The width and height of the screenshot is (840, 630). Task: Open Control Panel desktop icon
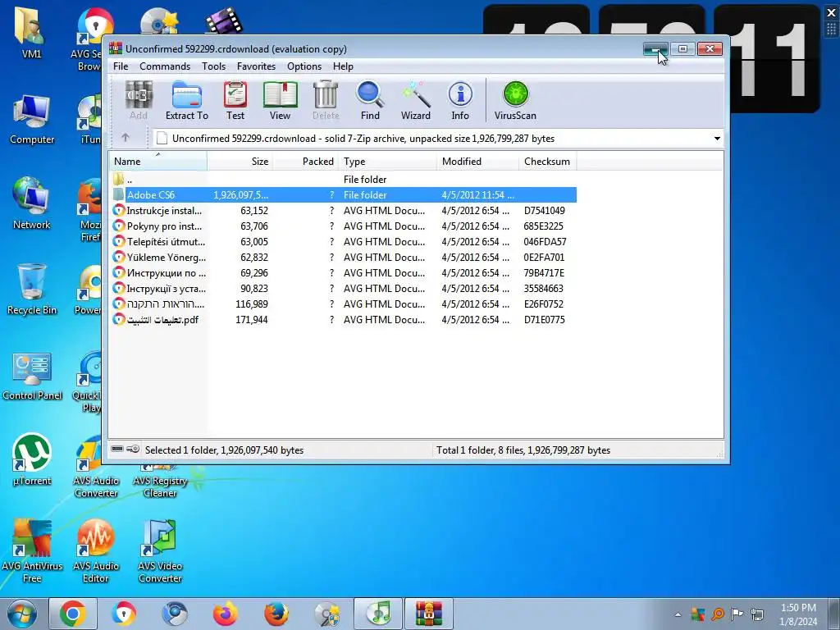tap(32, 376)
